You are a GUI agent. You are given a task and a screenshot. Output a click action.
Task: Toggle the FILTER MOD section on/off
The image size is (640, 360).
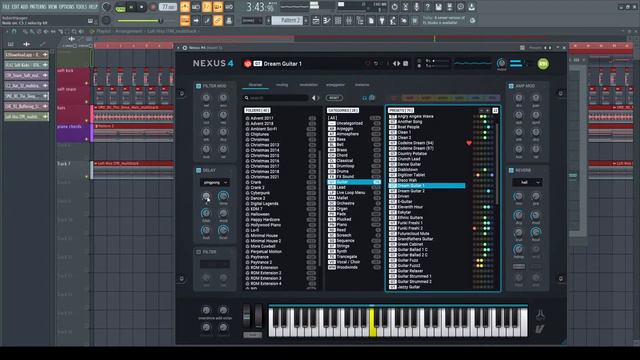[198, 86]
